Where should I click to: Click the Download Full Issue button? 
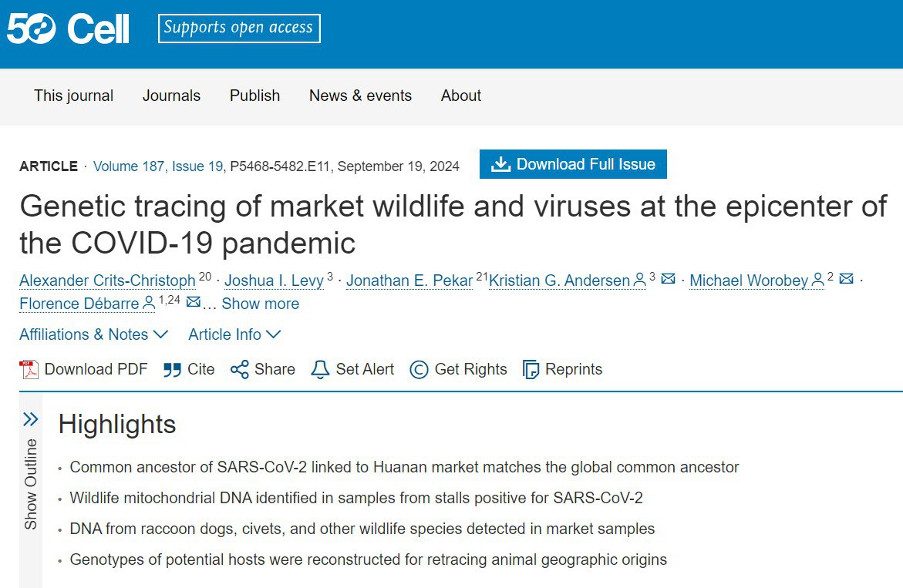coord(573,164)
